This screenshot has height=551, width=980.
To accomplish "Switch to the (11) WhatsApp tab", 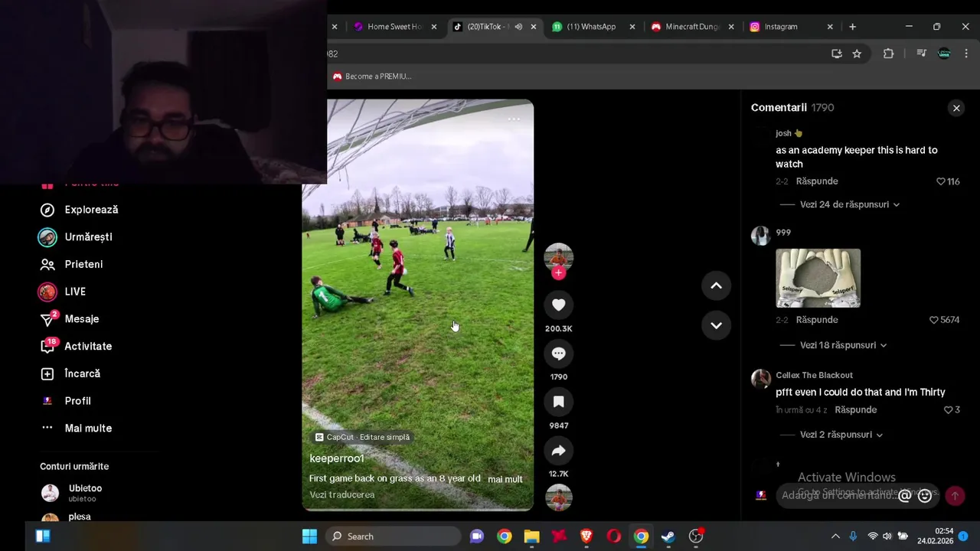I will click(x=591, y=27).
